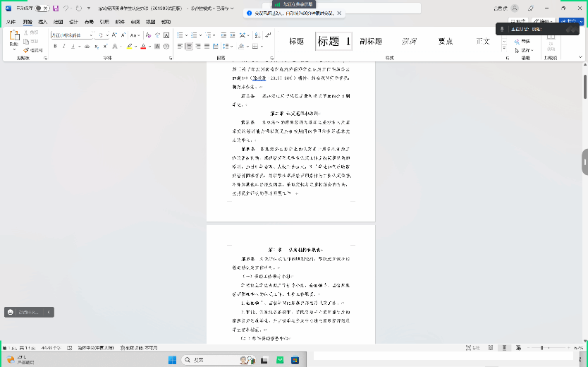This screenshot has width=588, height=367.
Task: Toggle Italic formatting button
Action: pyautogui.click(x=63, y=47)
